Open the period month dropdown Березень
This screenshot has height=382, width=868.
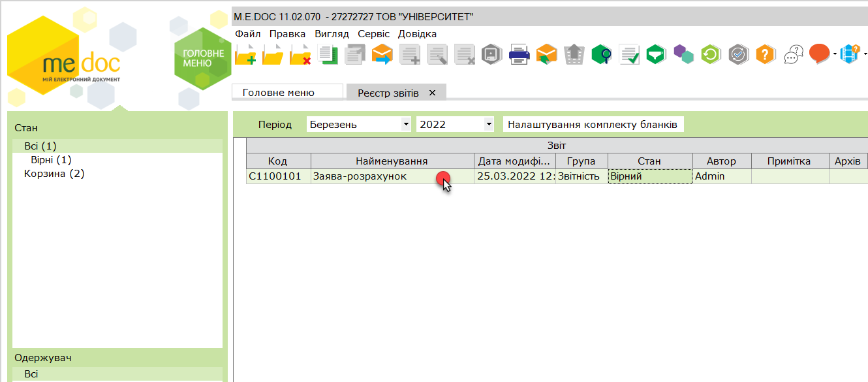[359, 124]
